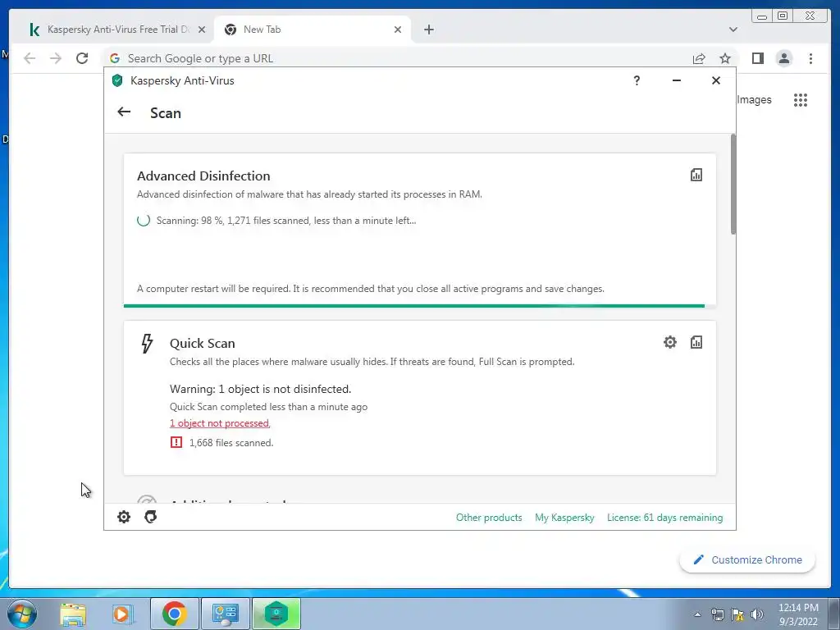The image size is (840, 630).
Task: Switch to Kaspersky Anti-Virus Free Trial tab
Action: click(115, 30)
